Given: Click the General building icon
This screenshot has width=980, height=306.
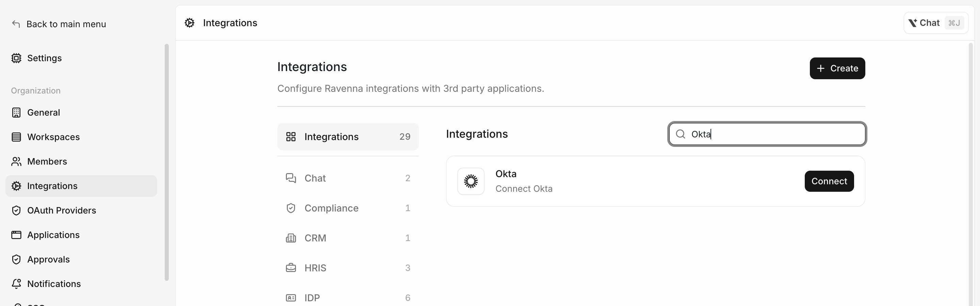Looking at the screenshot, I should coord(16,113).
